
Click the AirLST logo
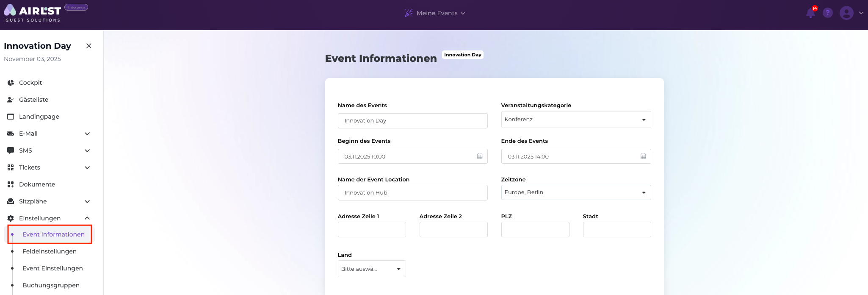pyautogui.click(x=33, y=13)
